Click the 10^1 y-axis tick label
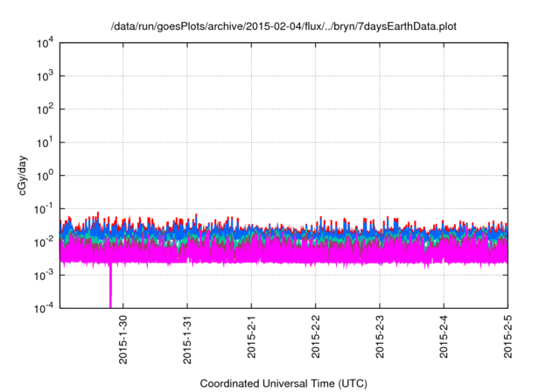The image size is (560, 392). [x=45, y=143]
